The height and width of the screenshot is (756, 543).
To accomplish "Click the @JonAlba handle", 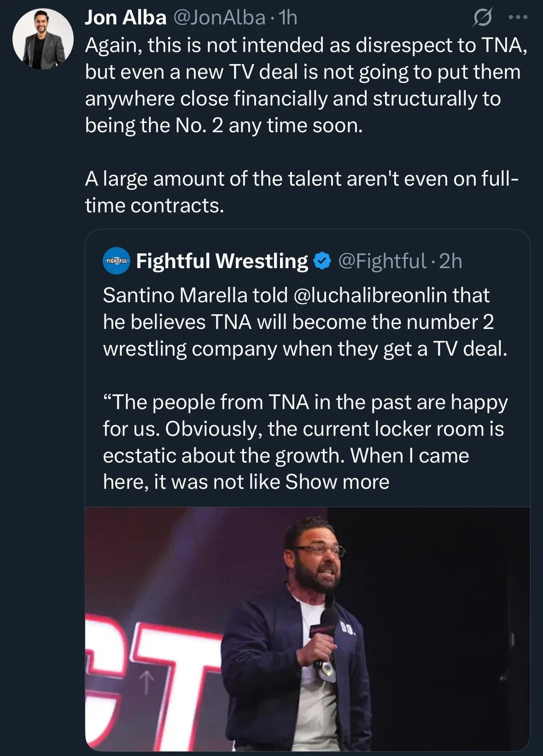I will click(219, 18).
